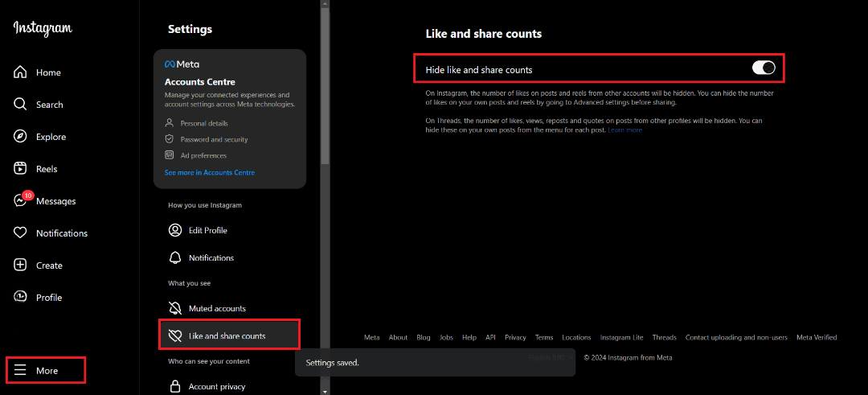The height and width of the screenshot is (395, 868).
Task: Click the Help footer link
Action: click(469, 337)
